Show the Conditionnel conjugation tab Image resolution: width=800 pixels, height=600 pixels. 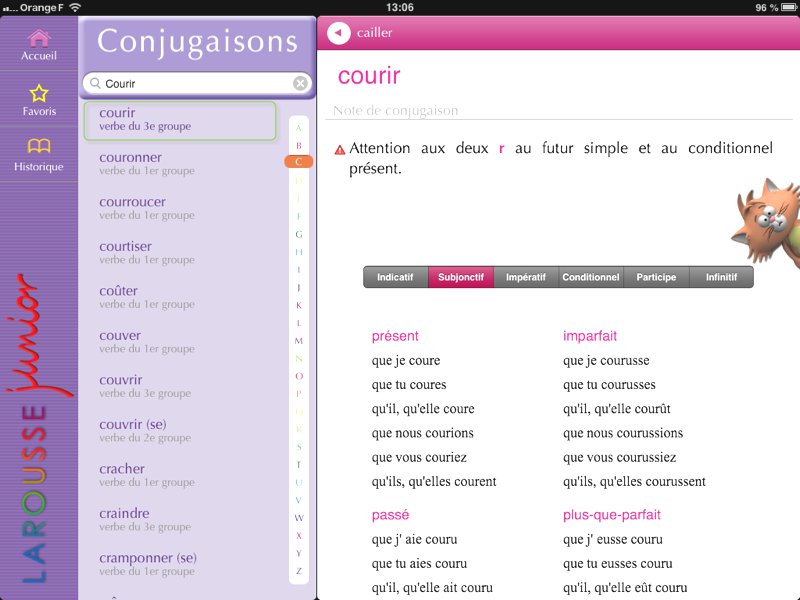tap(590, 277)
